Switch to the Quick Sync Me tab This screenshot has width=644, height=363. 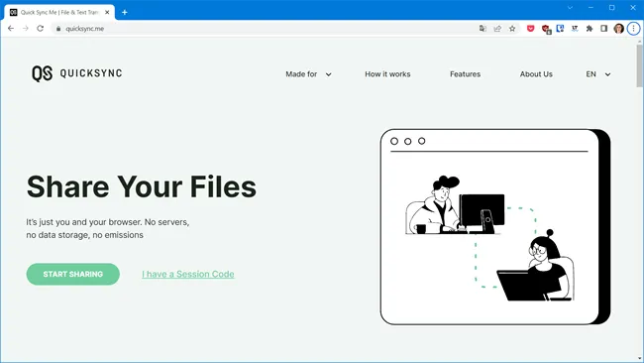click(x=59, y=12)
